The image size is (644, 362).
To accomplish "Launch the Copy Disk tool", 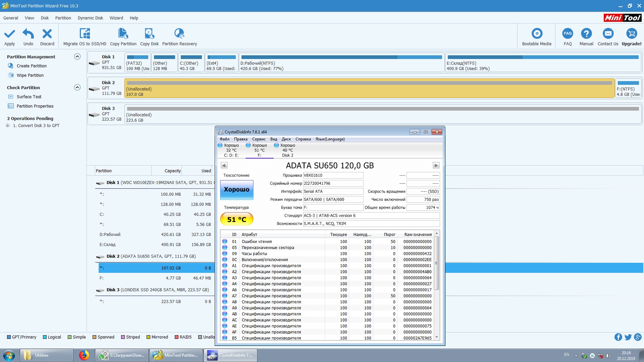I will (x=149, y=34).
